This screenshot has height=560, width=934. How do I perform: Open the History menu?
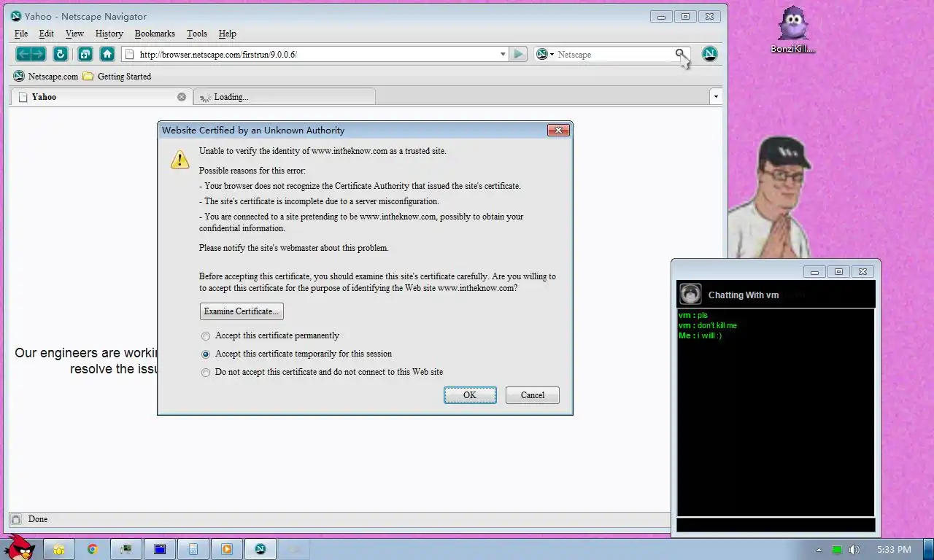click(x=109, y=34)
